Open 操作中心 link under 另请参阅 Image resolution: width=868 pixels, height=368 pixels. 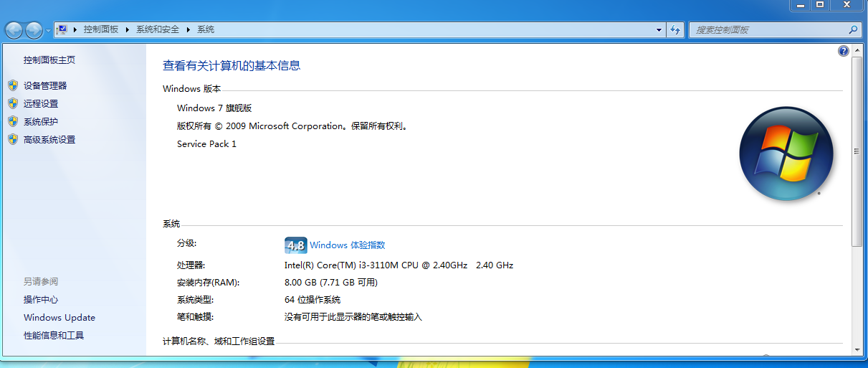click(x=41, y=300)
